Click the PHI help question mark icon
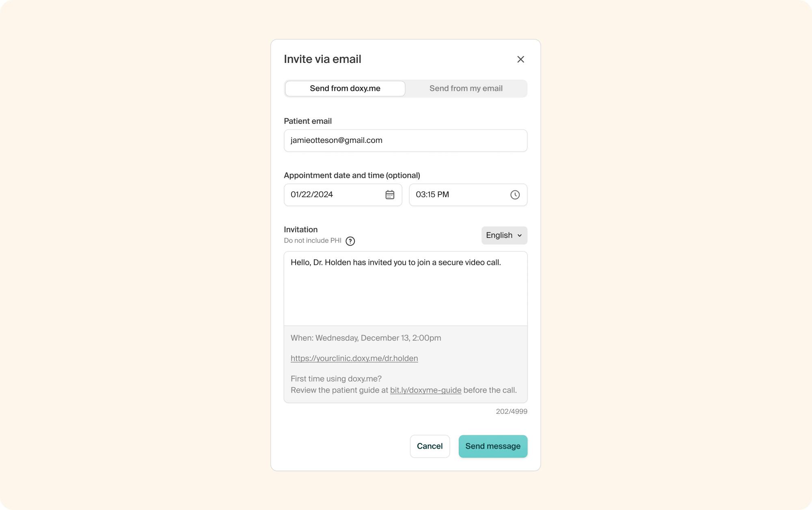The width and height of the screenshot is (812, 510). click(x=350, y=241)
